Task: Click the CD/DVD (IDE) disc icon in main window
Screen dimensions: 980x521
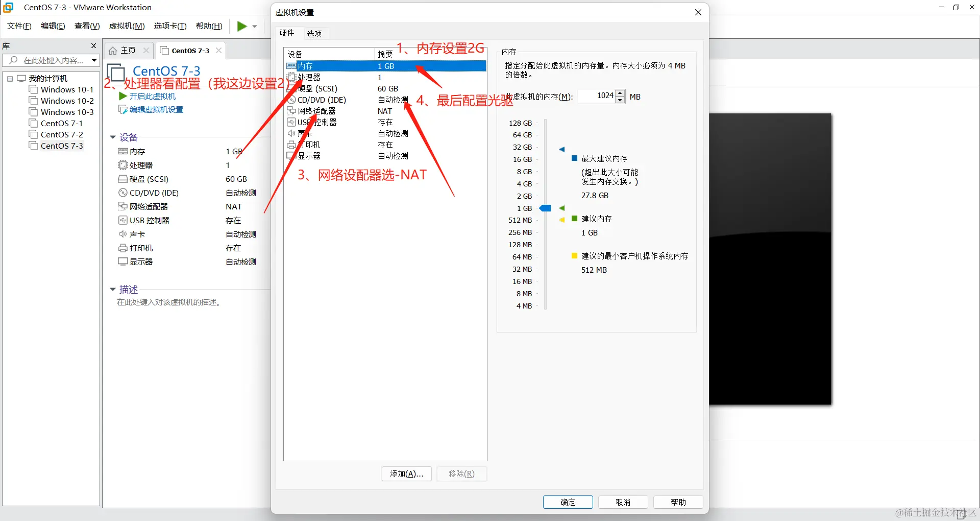Action: click(122, 193)
